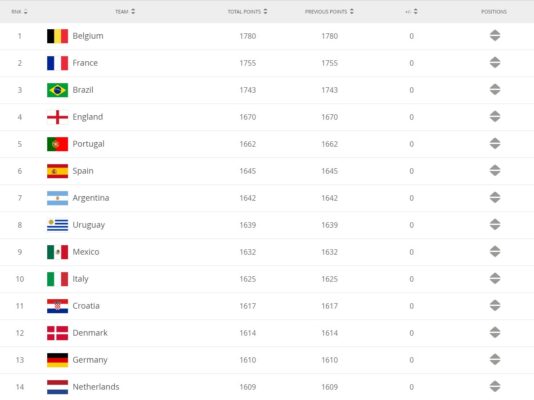
Task: Sort by Previous Points column arrows
Action: (x=352, y=12)
